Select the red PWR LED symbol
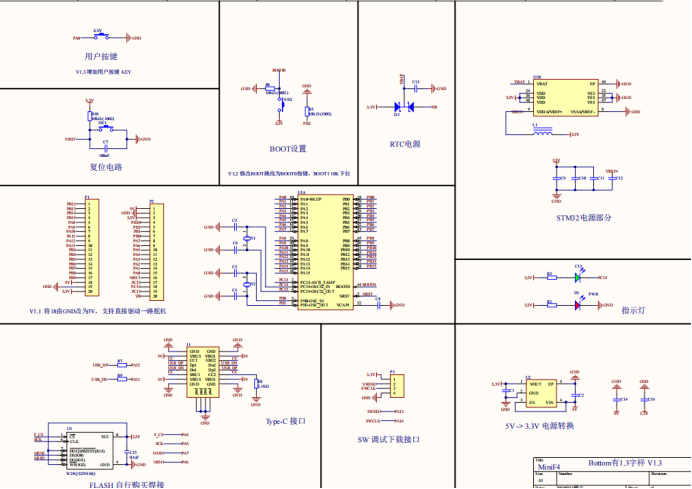This screenshot has width=692, height=489. coord(577,305)
